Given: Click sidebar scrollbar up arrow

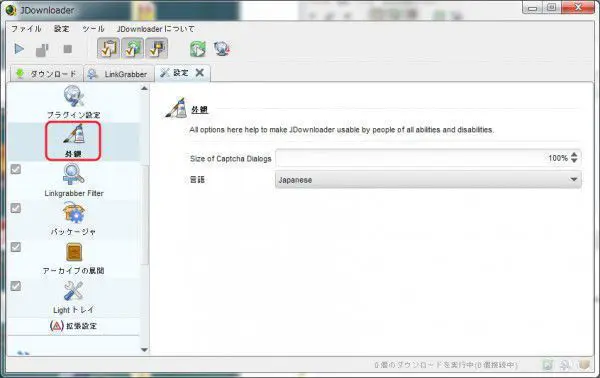Looking at the screenshot, I should point(144,88).
